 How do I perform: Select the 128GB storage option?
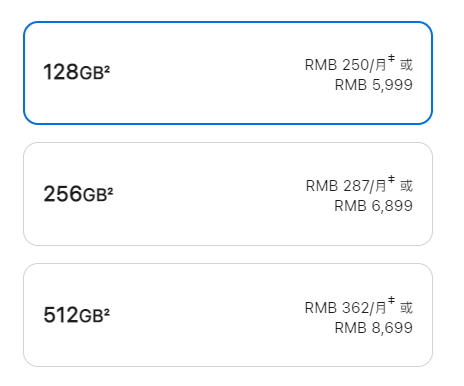tap(228, 73)
